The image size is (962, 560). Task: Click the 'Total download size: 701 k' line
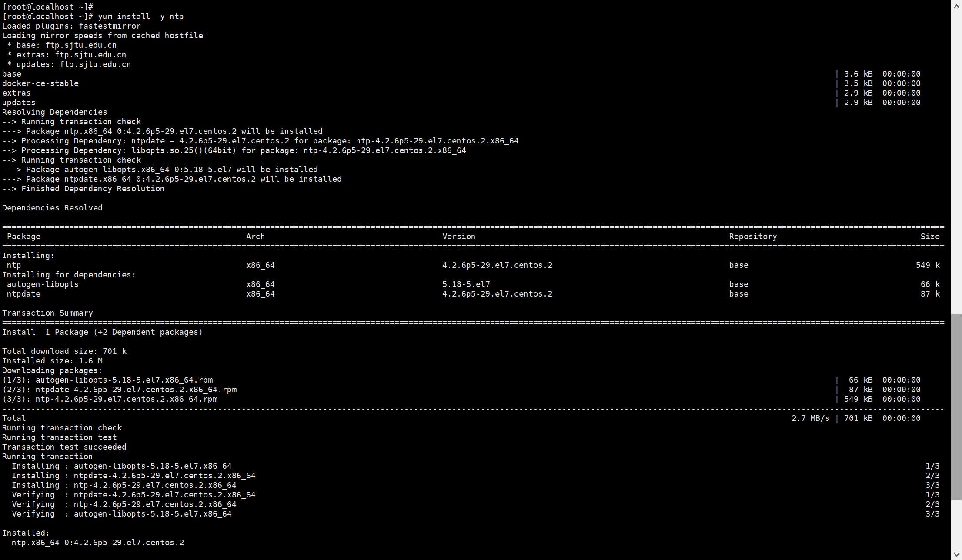(x=64, y=351)
